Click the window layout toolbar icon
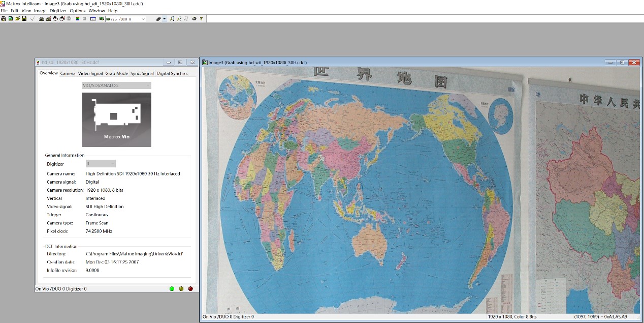Viewport: 644px width, 323px height. pyautogui.click(x=93, y=19)
